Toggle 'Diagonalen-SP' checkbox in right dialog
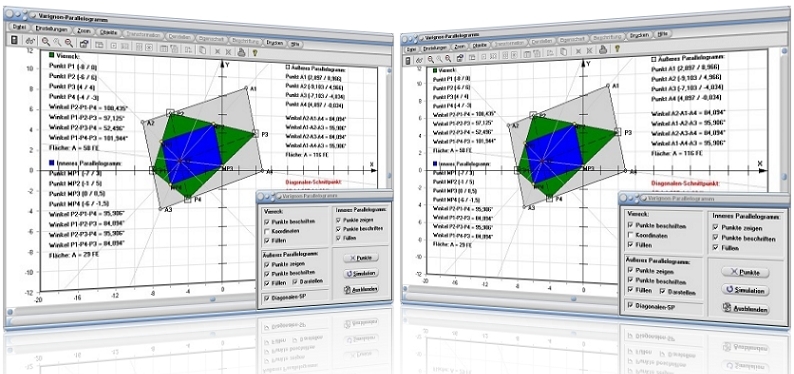The height and width of the screenshot is (374, 794). (630, 305)
